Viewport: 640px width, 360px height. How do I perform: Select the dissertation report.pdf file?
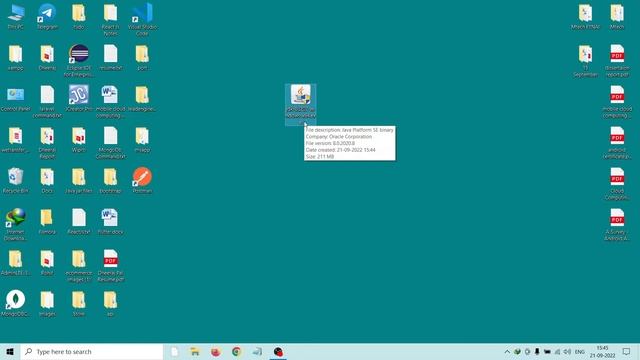pos(617,61)
